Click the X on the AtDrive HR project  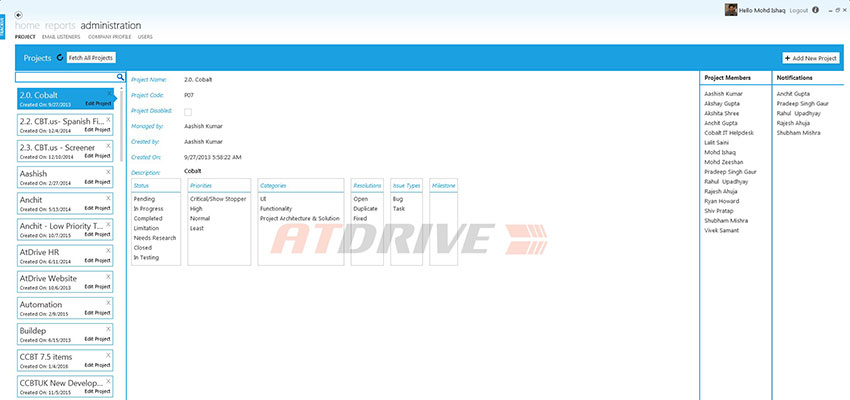point(108,250)
